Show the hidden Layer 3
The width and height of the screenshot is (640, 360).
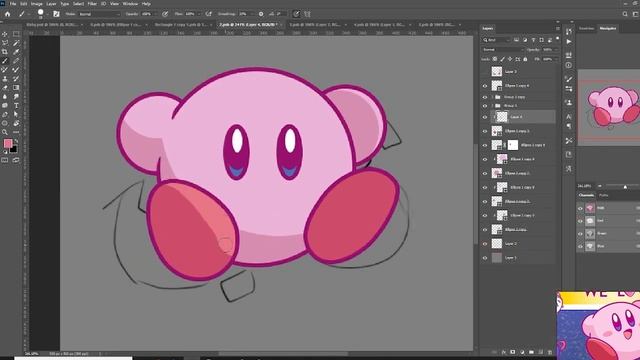pos(485,71)
